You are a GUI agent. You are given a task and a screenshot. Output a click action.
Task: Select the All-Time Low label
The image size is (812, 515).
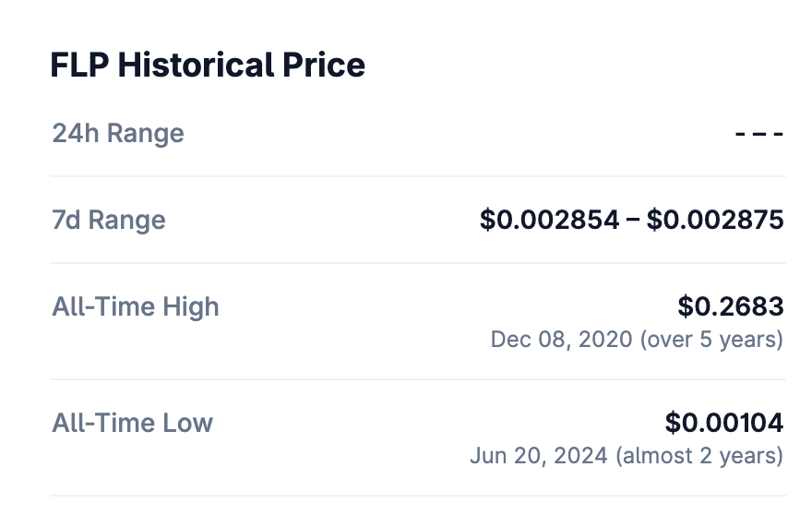click(x=133, y=424)
